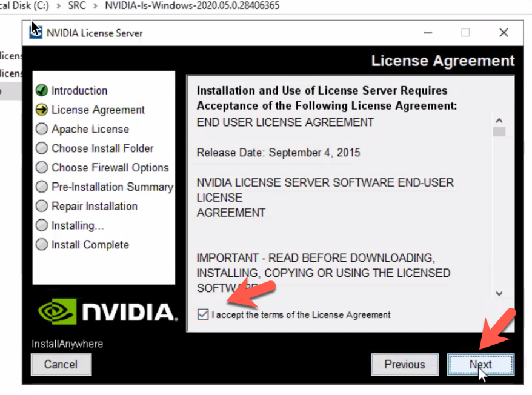This screenshot has width=532, height=395.
Task: Click the license text scrollbar thumb
Action: [499, 131]
